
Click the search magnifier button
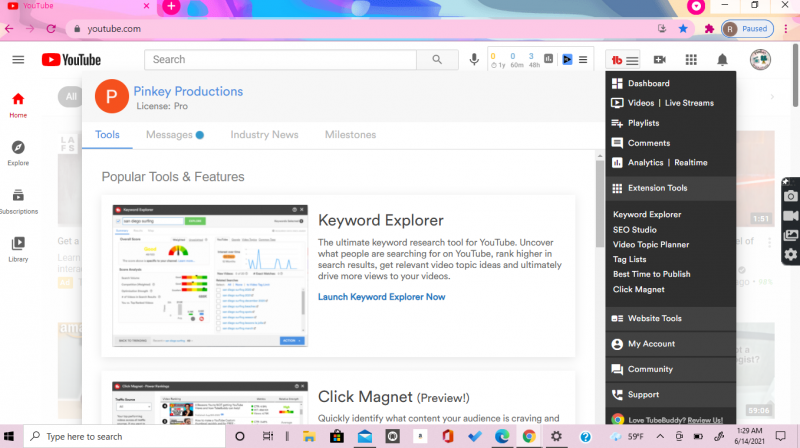point(436,60)
